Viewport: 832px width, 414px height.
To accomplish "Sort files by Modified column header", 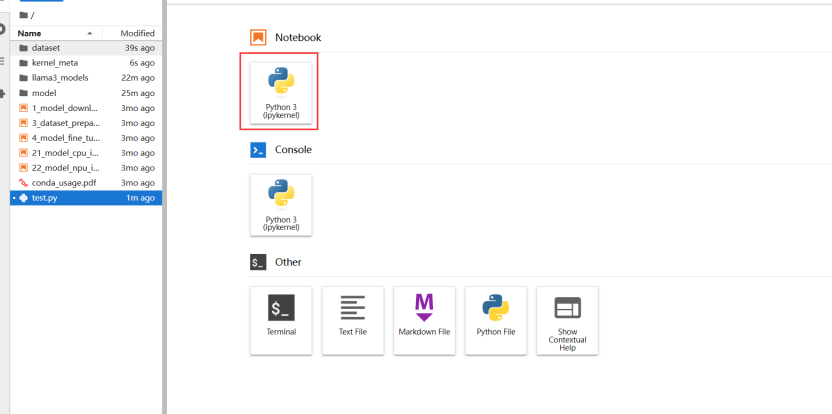I will click(x=132, y=33).
